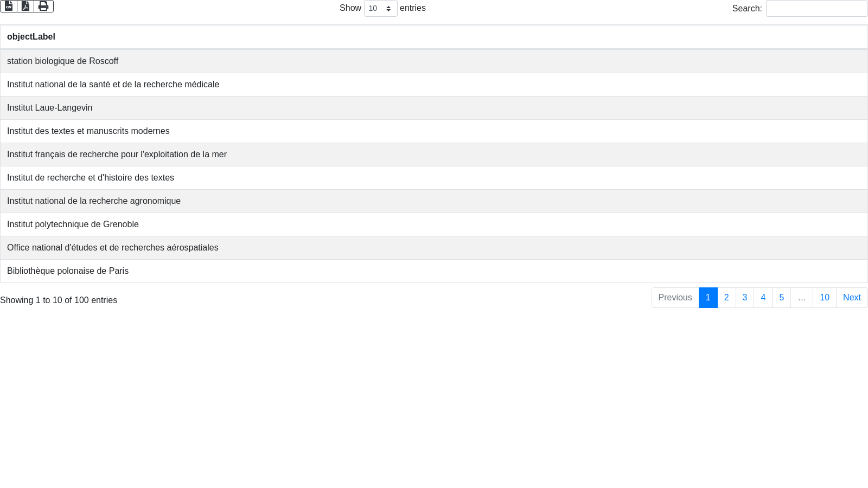Click the print table icon
The width and height of the screenshot is (868, 488).
(43, 7)
